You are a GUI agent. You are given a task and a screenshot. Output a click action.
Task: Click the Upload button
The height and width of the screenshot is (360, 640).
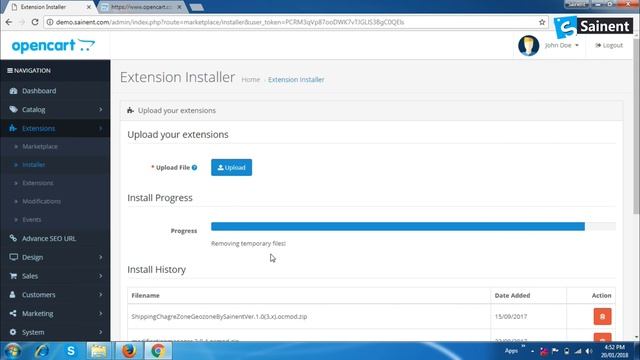point(231,167)
